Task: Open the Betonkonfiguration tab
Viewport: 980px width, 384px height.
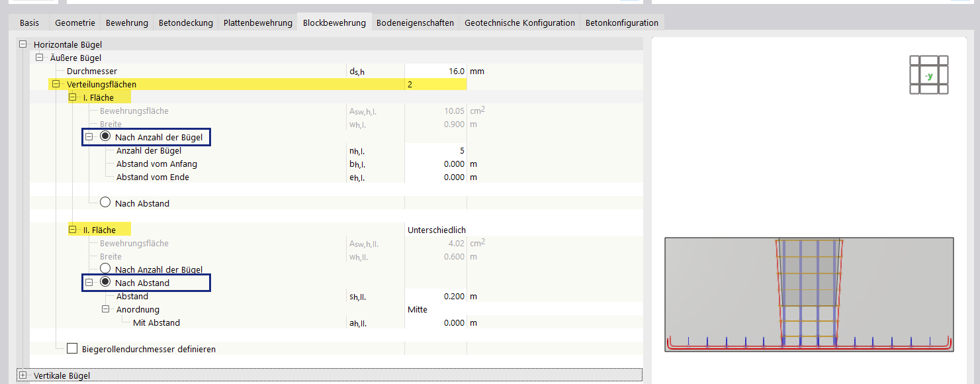Action: click(x=621, y=22)
